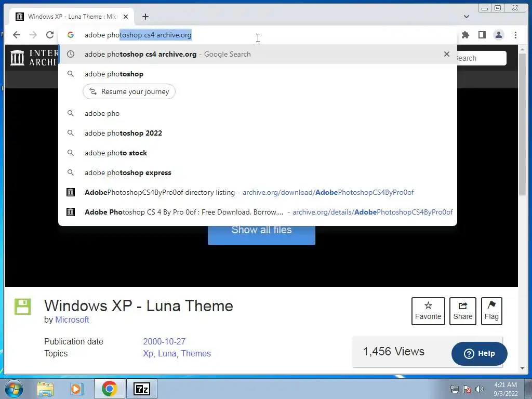Click the clock history icon of first suggestion
532x399 pixels.
click(71, 54)
